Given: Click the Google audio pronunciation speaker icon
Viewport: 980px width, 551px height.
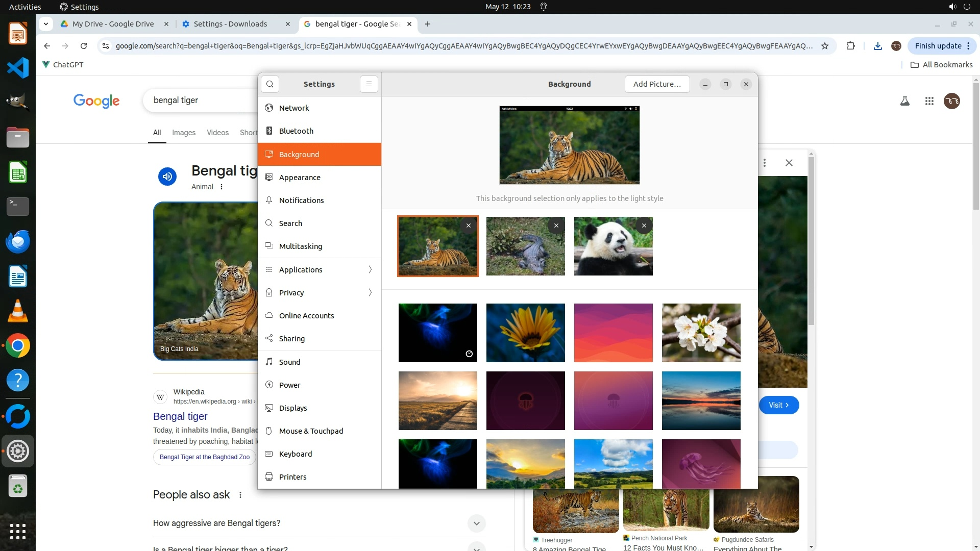Looking at the screenshot, I should click(167, 177).
